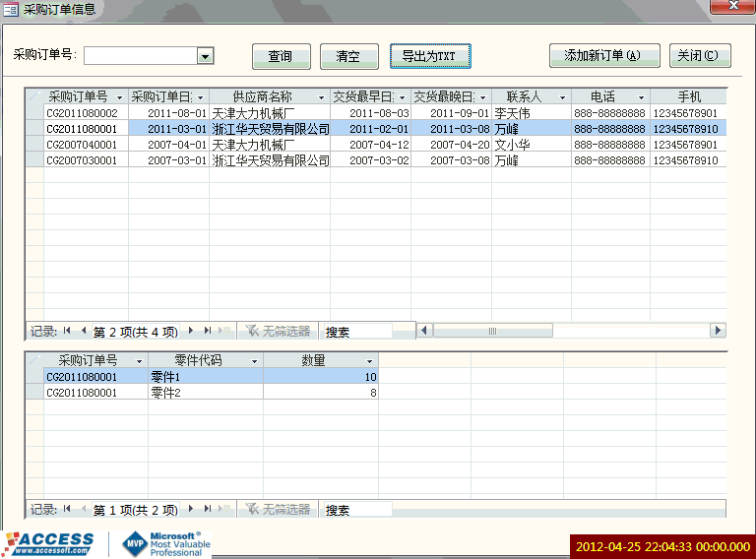Jump to last record in orders navigator
The height and width of the screenshot is (559, 756).
click(208, 331)
